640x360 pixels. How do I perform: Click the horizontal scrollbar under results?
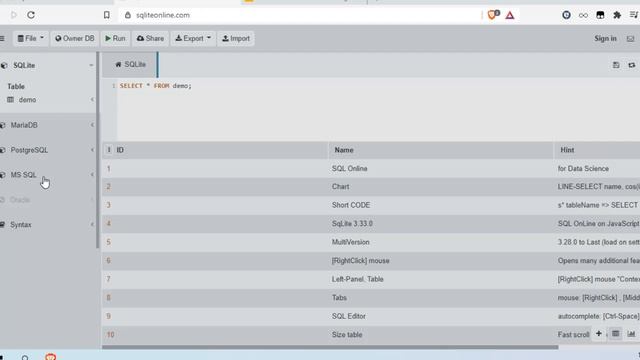click(x=330, y=347)
